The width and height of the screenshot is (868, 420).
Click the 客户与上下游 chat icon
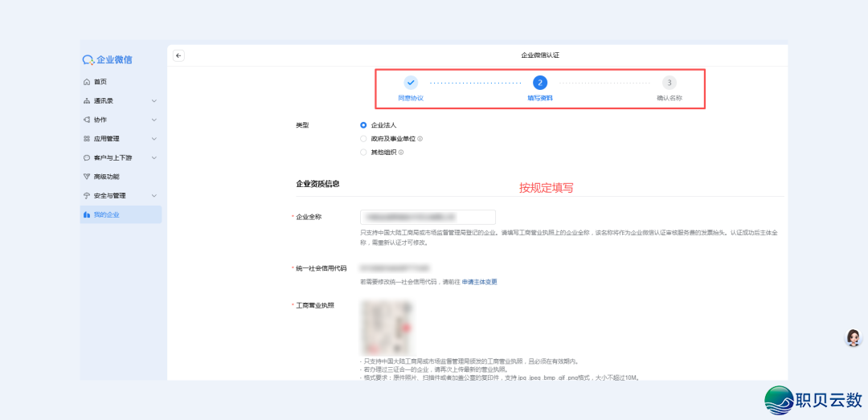click(x=86, y=157)
